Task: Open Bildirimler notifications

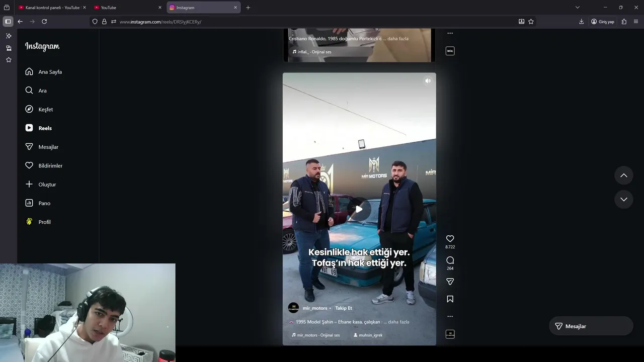Action: 44,165
